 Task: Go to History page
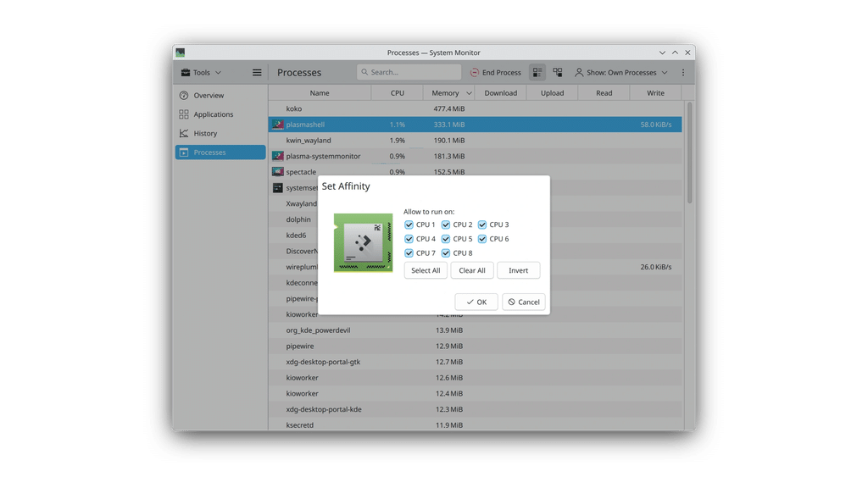coord(220,133)
